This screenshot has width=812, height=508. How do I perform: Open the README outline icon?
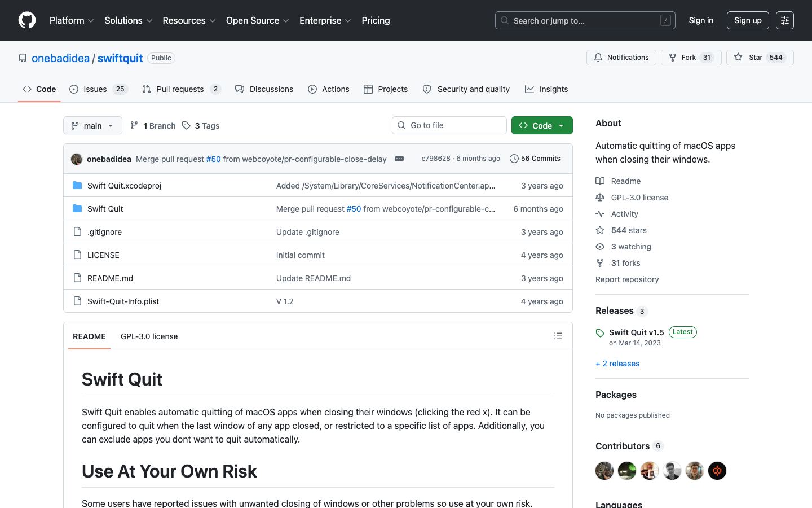click(x=558, y=336)
